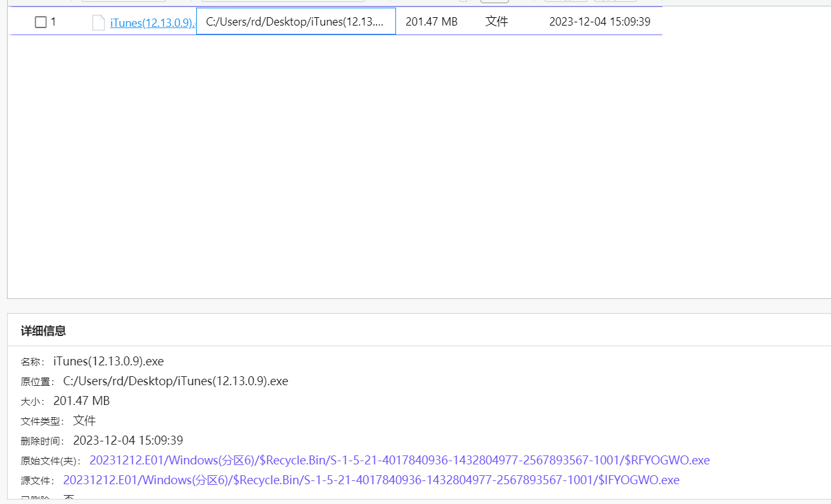Click the 原位置 path value in details

click(176, 381)
